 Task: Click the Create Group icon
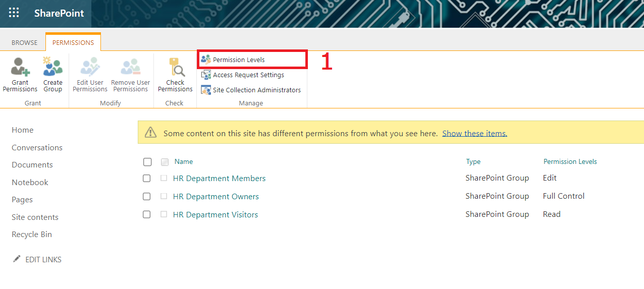point(52,67)
